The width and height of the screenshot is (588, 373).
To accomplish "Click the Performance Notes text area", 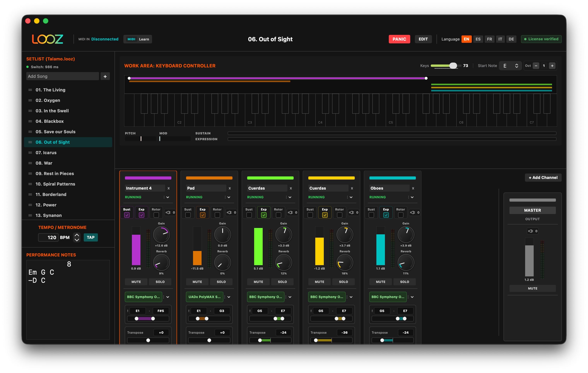I will 68,299.
